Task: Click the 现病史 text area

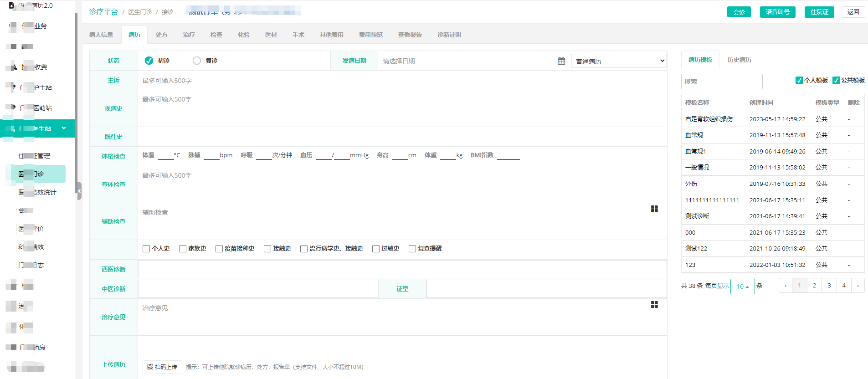Action: click(402, 108)
